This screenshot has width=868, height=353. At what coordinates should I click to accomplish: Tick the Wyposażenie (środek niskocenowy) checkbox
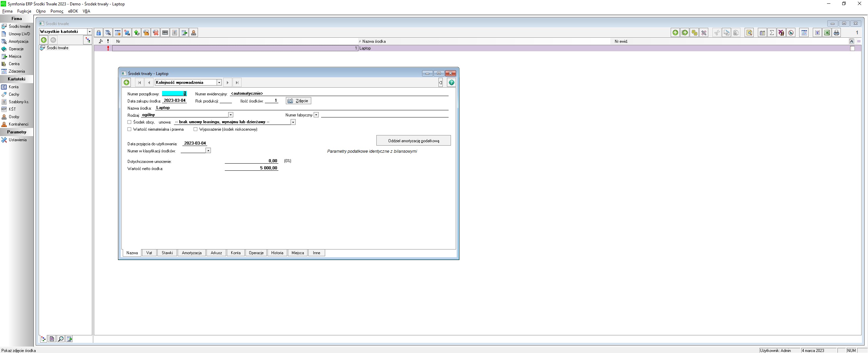(x=196, y=129)
